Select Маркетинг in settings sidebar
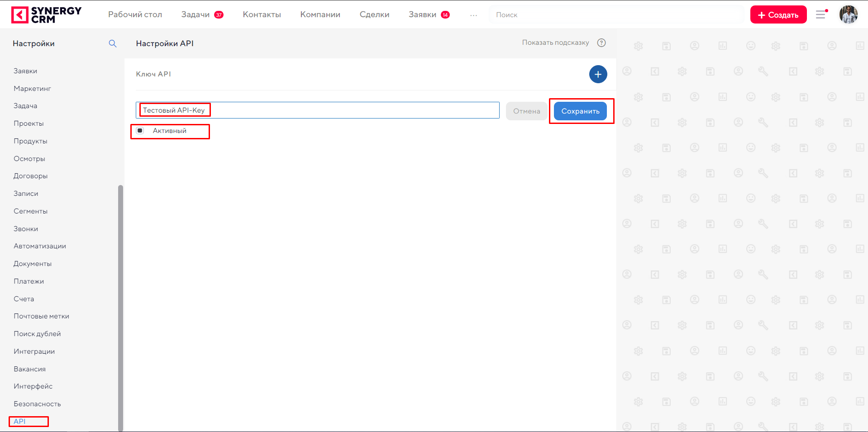Image resolution: width=868 pixels, height=432 pixels. pos(32,89)
